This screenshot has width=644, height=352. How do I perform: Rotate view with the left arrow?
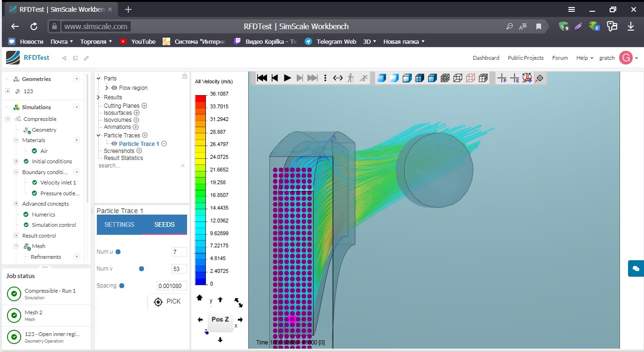pyautogui.click(x=200, y=320)
